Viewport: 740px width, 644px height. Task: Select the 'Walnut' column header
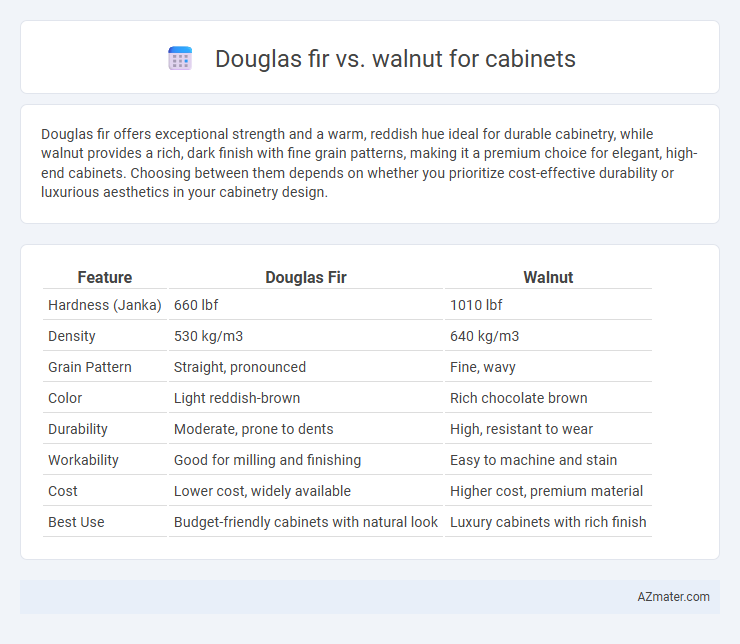pyautogui.click(x=548, y=277)
